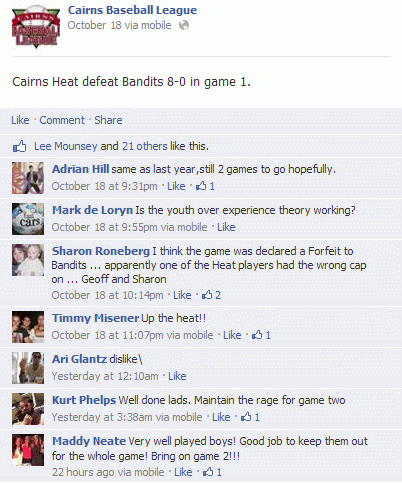Open Cairns Baseball League page name link

pos(132,10)
